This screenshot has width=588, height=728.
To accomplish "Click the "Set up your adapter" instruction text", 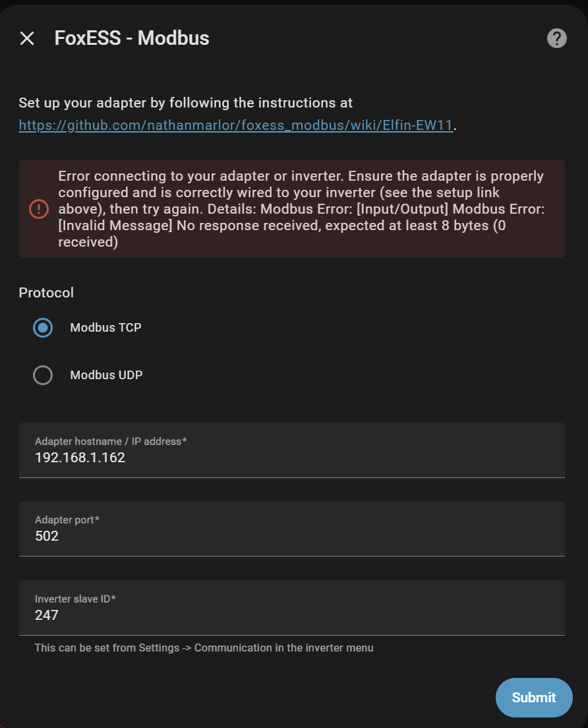I will click(x=185, y=103).
